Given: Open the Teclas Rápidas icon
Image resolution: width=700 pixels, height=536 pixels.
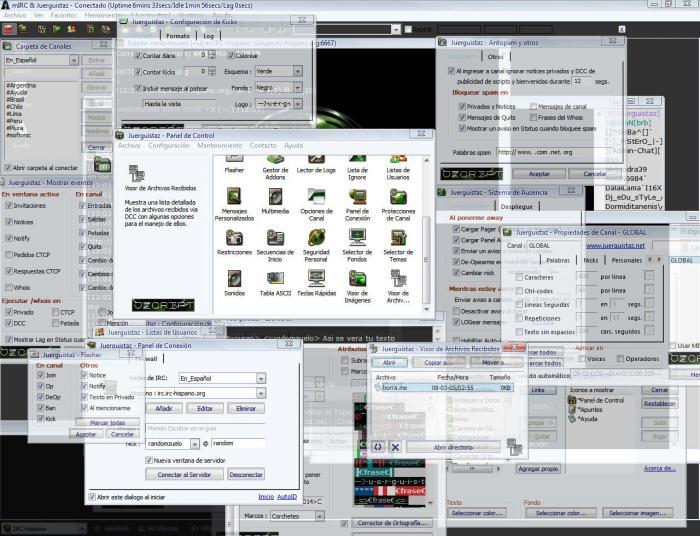Looking at the screenshot, I should click(316, 283).
